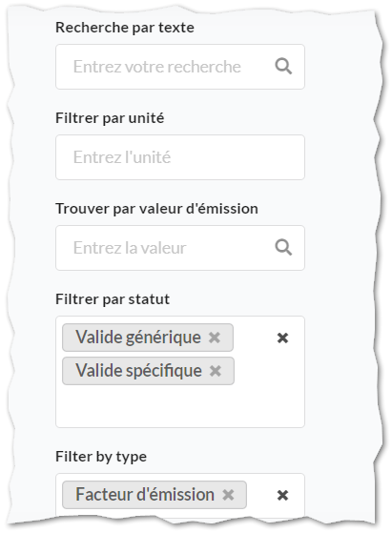Click the "Entrez l'unité" input field
This screenshot has width=392, height=533.
tap(180, 157)
